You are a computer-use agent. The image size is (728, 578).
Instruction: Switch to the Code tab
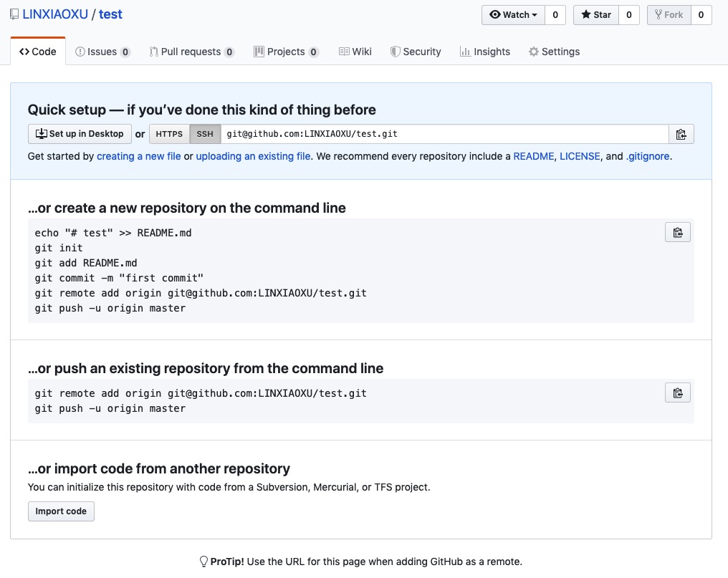38,52
